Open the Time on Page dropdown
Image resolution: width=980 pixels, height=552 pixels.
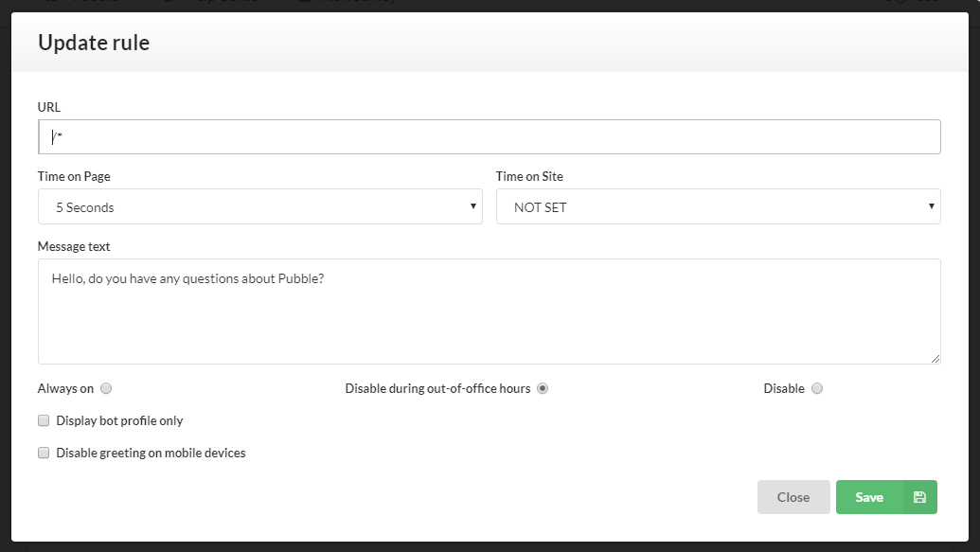click(x=259, y=206)
